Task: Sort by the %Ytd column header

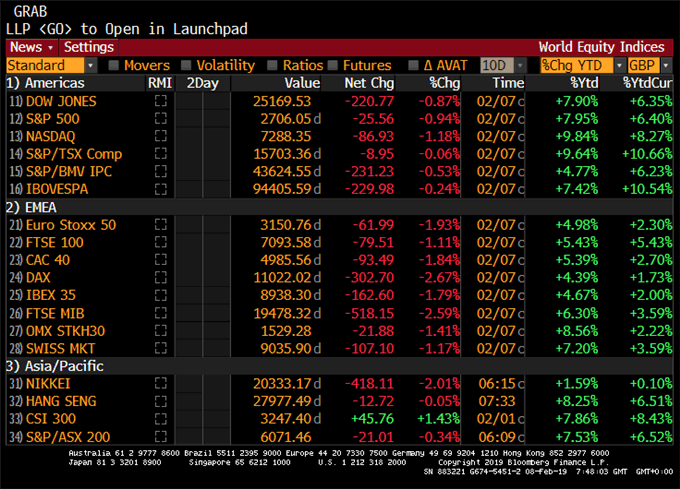Action: pos(584,83)
